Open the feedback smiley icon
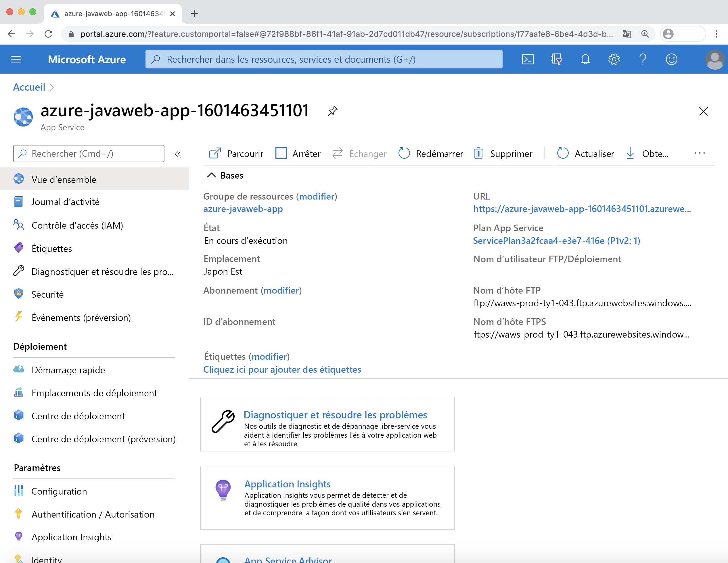Screen dimensions: 728x563 [x=671, y=59]
